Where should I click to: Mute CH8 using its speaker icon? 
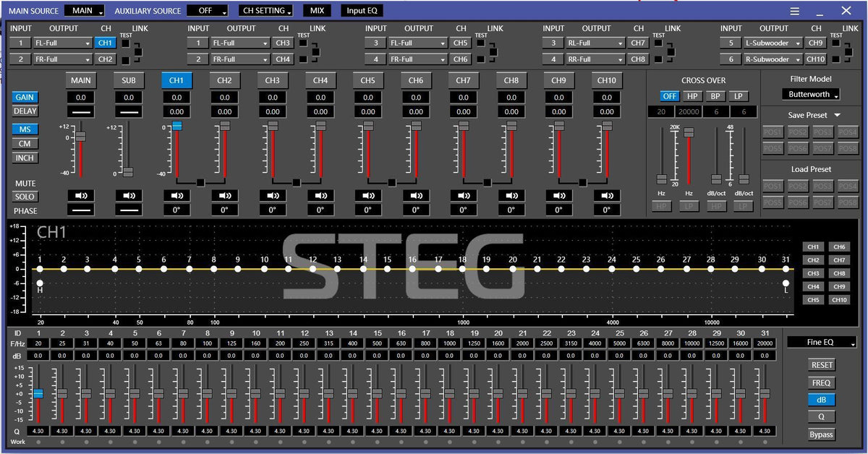511,195
